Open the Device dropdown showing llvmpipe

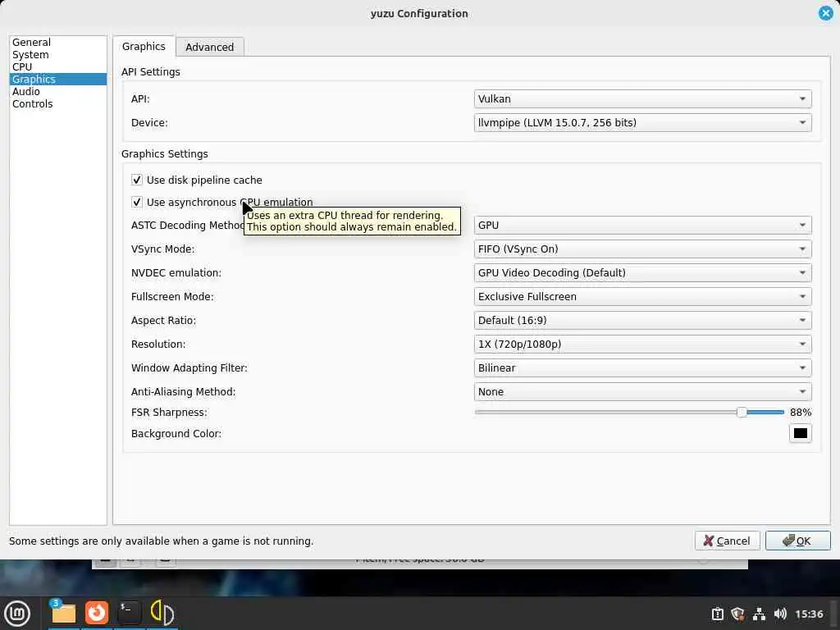click(x=642, y=123)
